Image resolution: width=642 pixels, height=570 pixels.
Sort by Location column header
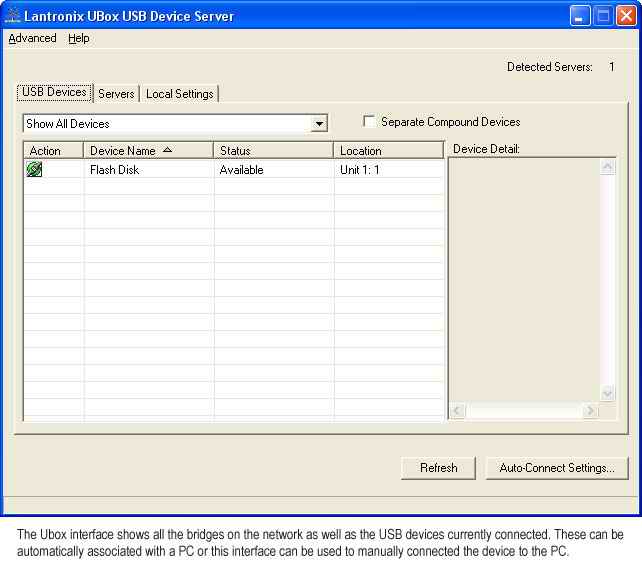pyautogui.click(x=389, y=150)
